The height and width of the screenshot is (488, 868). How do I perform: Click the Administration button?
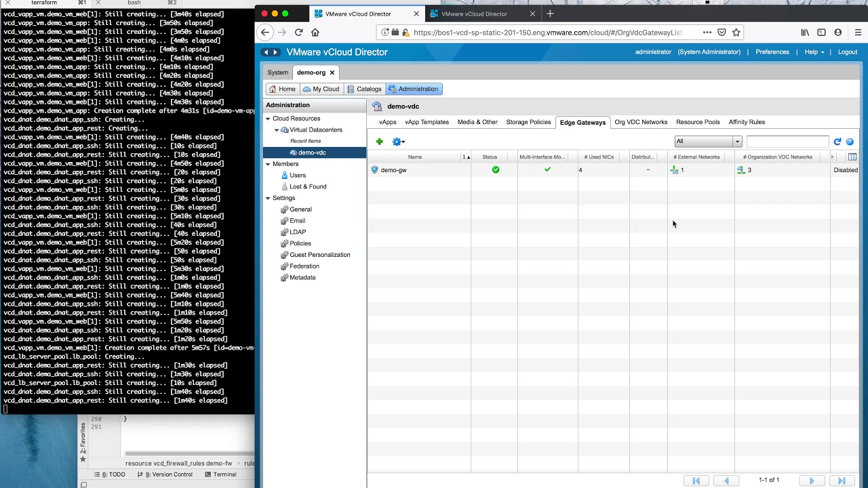pyautogui.click(x=414, y=89)
